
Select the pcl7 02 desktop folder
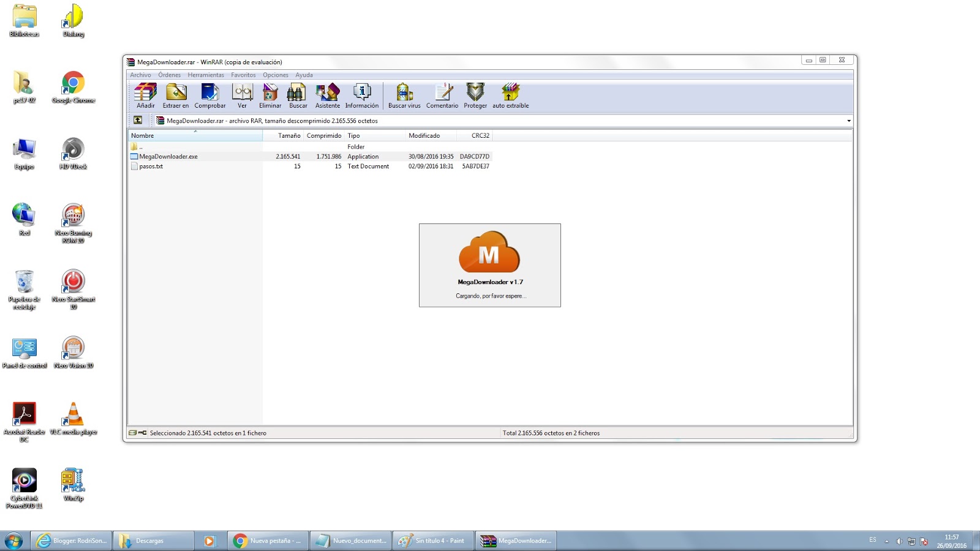[24, 87]
